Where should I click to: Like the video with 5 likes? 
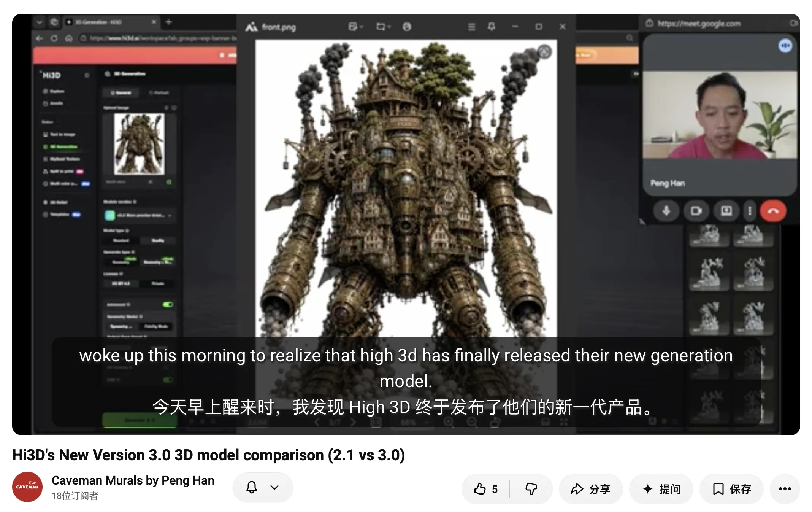[485, 489]
